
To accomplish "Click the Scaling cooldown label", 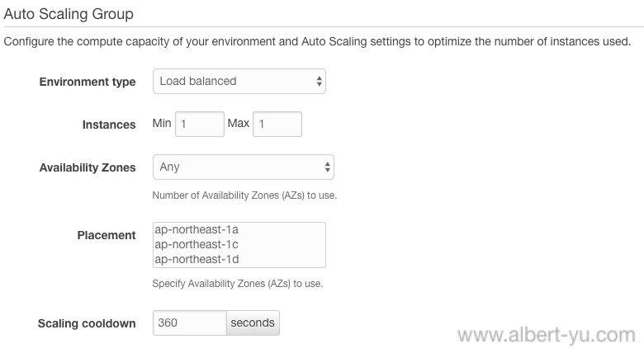I will pyautogui.click(x=87, y=323).
